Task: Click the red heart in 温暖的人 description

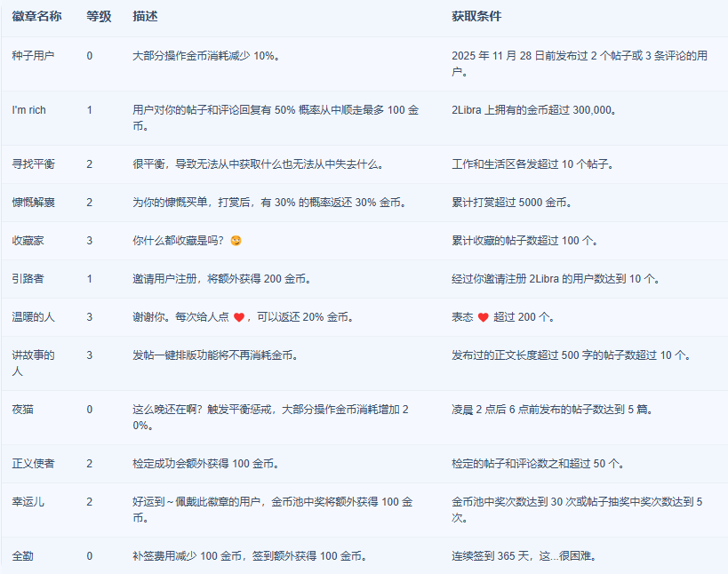Action: (238, 317)
